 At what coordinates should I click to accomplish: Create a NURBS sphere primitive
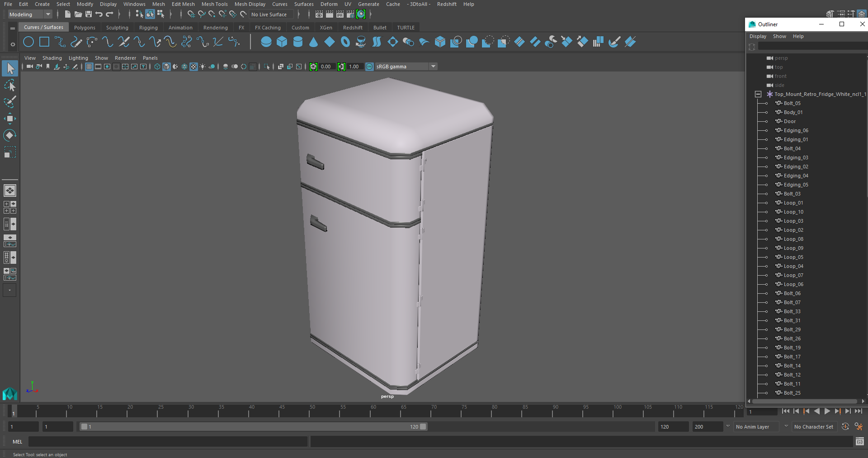click(266, 42)
